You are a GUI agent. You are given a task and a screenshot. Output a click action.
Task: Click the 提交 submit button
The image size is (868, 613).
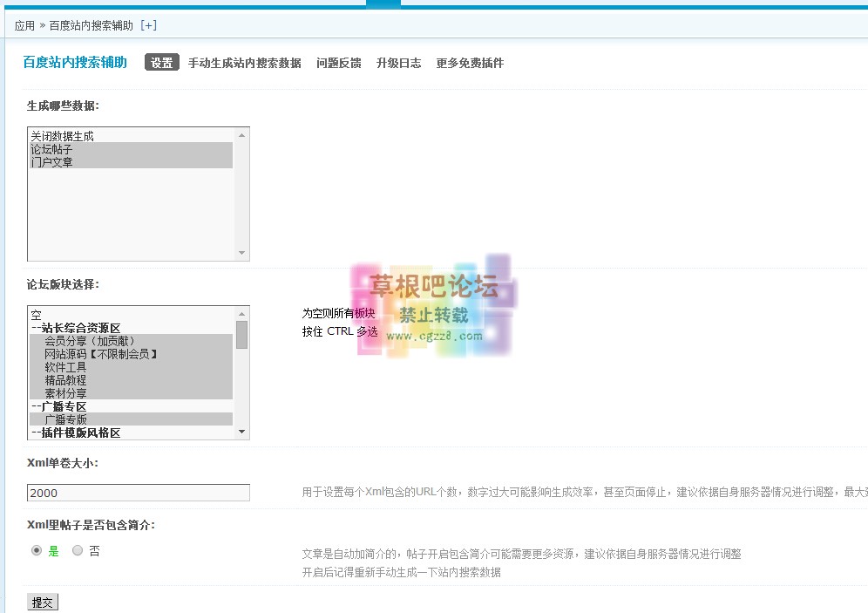pyautogui.click(x=41, y=602)
